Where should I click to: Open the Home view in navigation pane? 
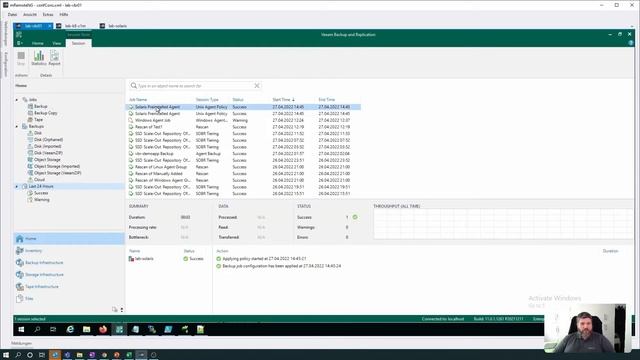[x=69, y=238]
